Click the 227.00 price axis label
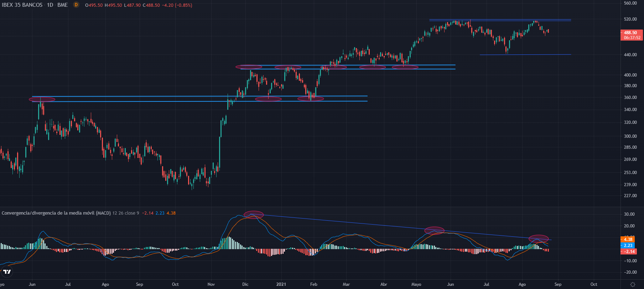 click(x=630, y=196)
